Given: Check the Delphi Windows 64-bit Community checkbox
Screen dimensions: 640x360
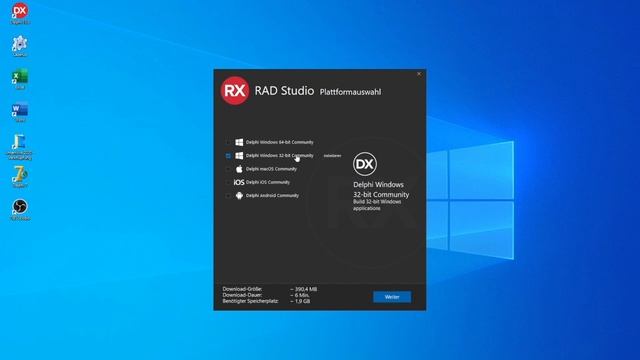Looking at the screenshot, I should point(228,142).
